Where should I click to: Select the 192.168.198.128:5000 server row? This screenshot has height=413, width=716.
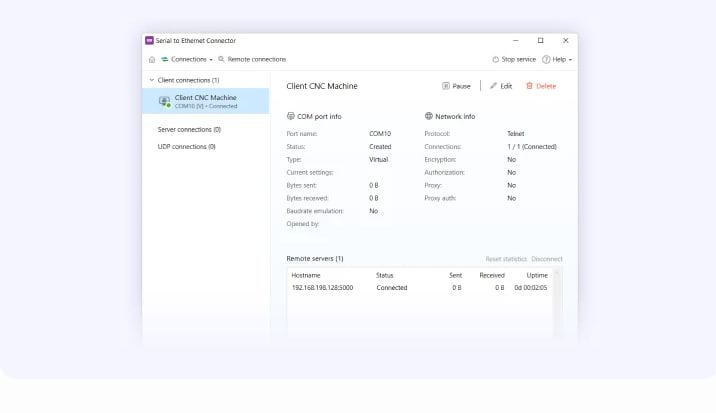[419, 288]
